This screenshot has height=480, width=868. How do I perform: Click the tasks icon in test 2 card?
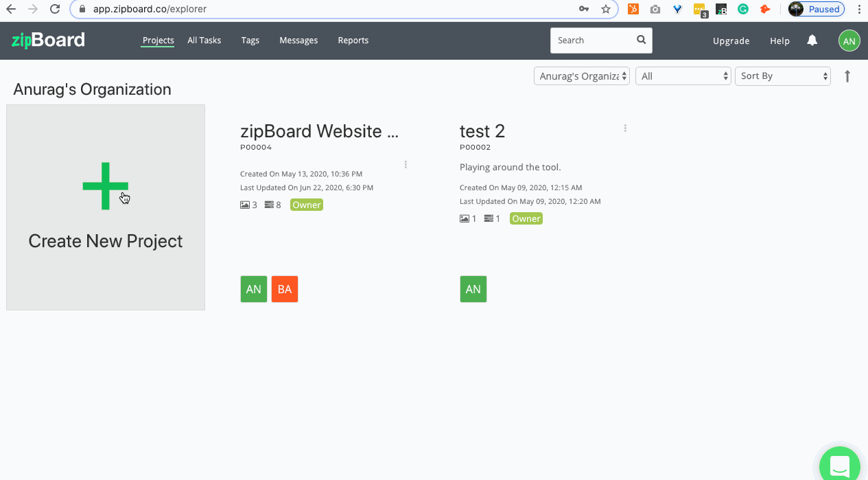tap(489, 218)
